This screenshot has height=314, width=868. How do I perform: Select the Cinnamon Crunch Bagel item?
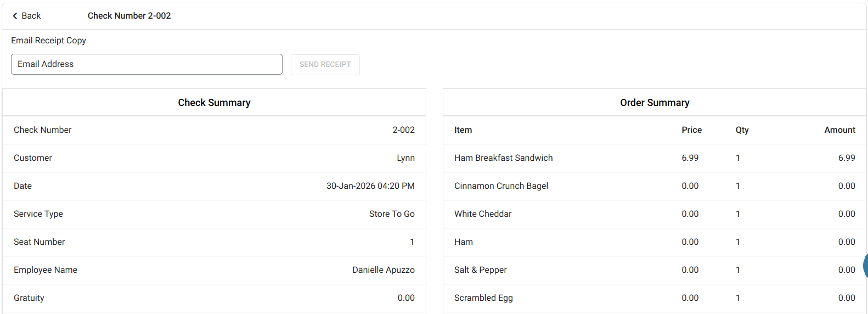tap(501, 186)
